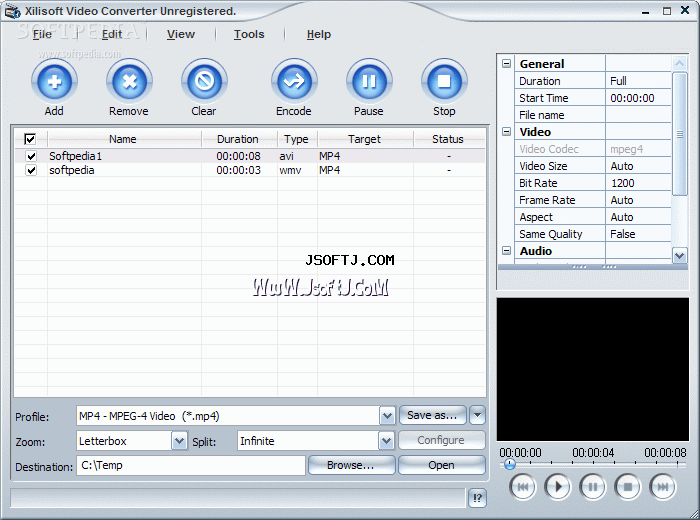Click the Start Time 00:00:00 value
The width and height of the screenshot is (700, 520).
coord(638,98)
